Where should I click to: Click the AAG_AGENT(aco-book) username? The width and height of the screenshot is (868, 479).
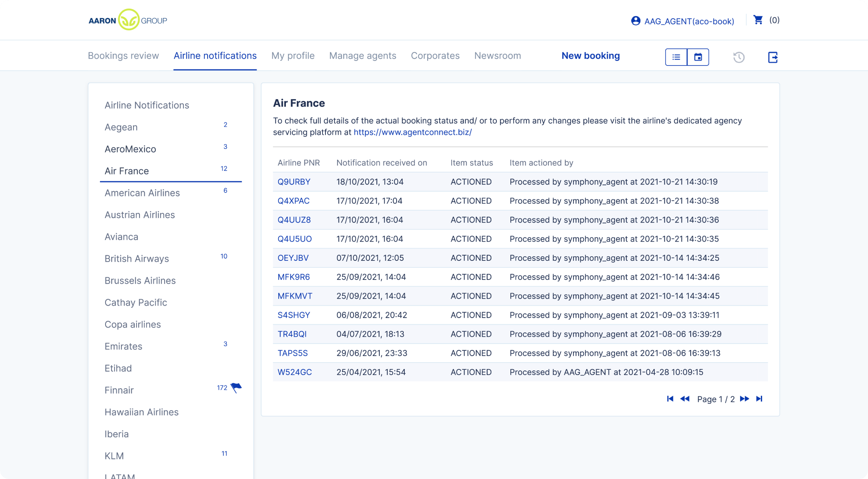(x=689, y=21)
